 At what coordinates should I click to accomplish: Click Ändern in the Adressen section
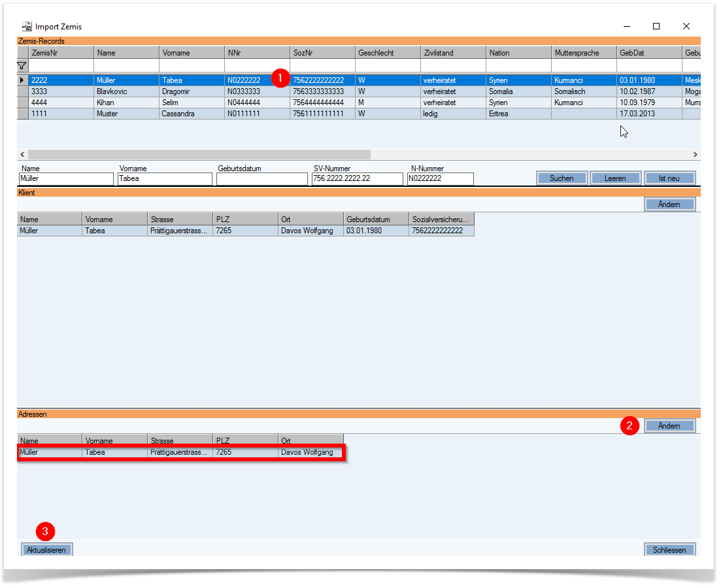tap(669, 426)
